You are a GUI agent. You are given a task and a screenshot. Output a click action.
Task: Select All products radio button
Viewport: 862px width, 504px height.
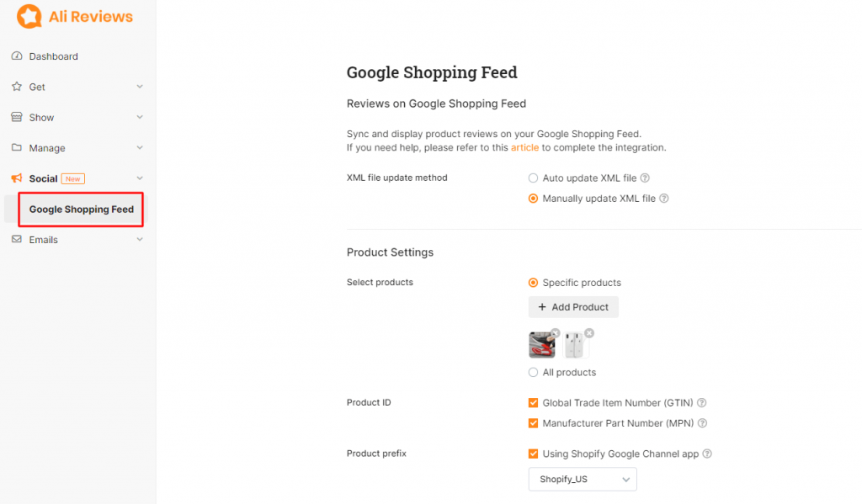533,372
